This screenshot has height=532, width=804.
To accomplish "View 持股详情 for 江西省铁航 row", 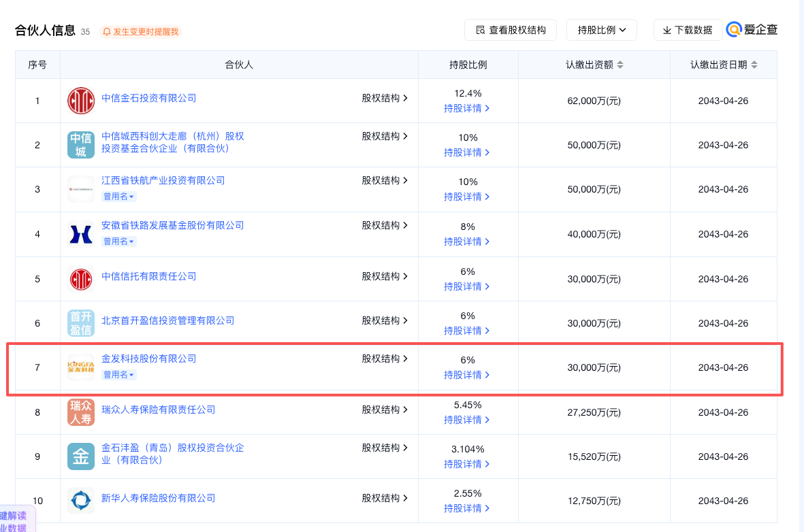I will pyautogui.click(x=466, y=197).
